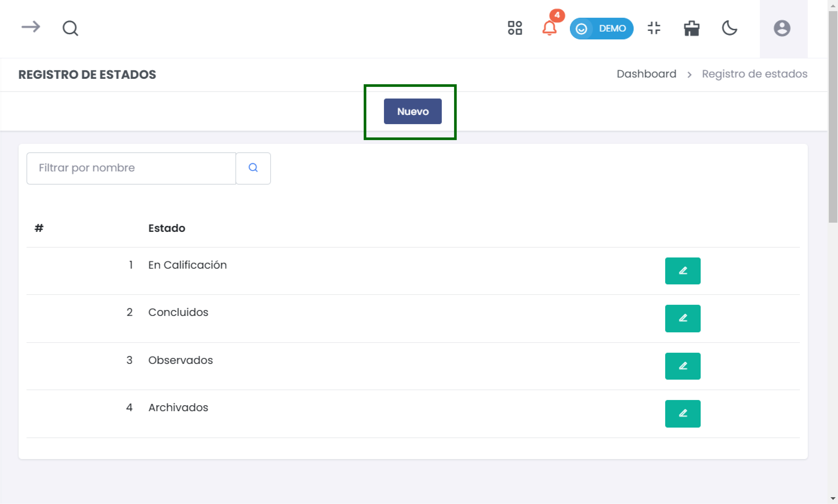Open the user profile avatar menu
Image resolution: width=838 pixels, height=504 pixels.
782,28
